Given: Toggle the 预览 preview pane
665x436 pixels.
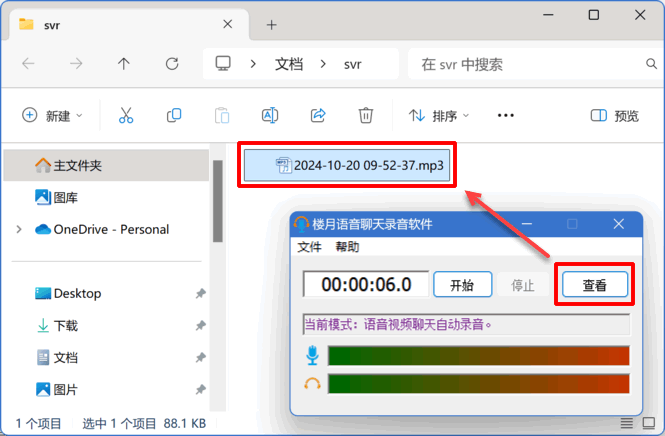Looking at the screenshot, I should coord(615,115).
